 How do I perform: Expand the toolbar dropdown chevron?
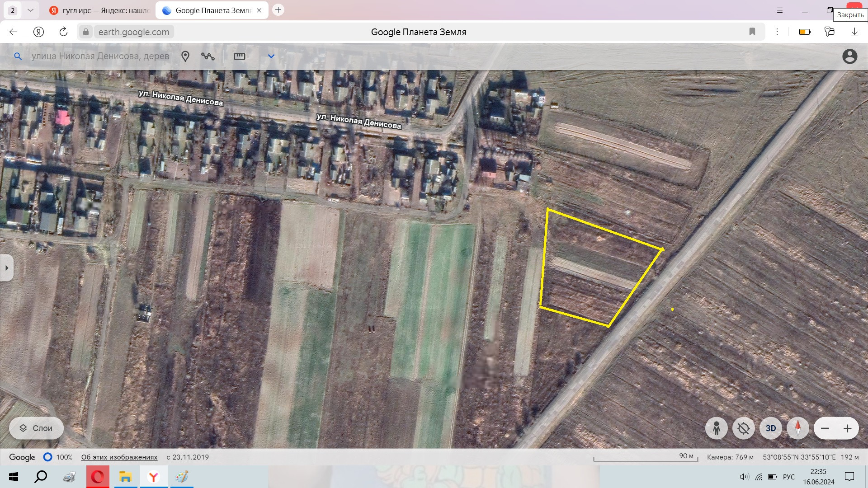(271, 56)
